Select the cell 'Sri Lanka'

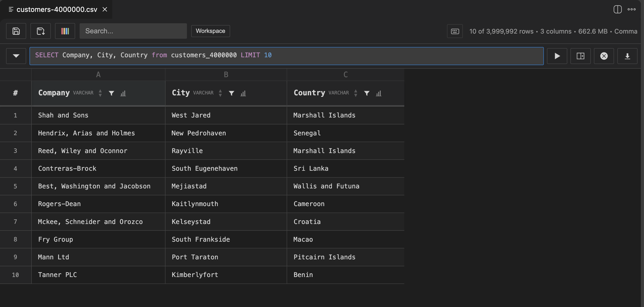coord(345,169)
